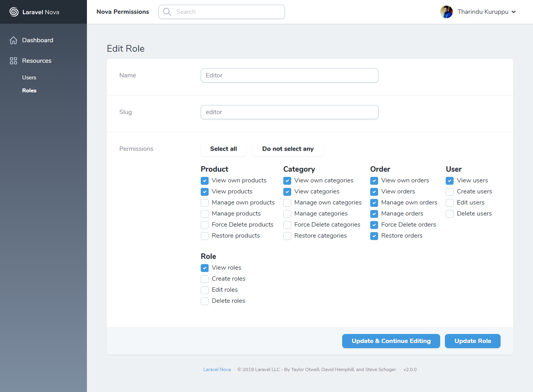Click Update & Continue Editing button
This screenshot has height=392, width=533.
click(x=391, y=341)
